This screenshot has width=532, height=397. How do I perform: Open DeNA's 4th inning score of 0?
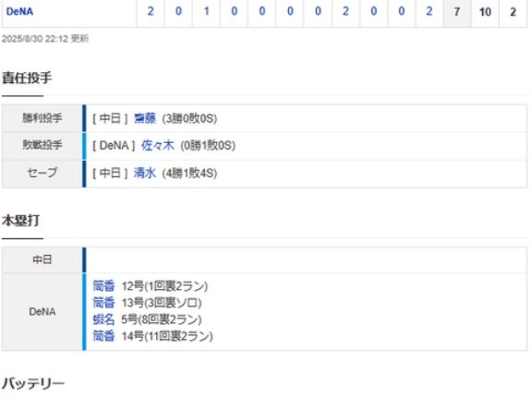click(x=234, y=11)
